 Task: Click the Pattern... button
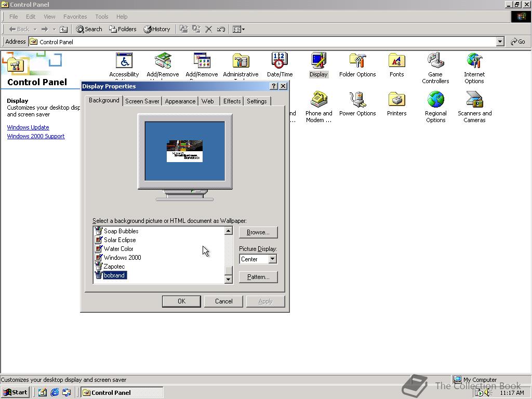(x=258, y=277)
